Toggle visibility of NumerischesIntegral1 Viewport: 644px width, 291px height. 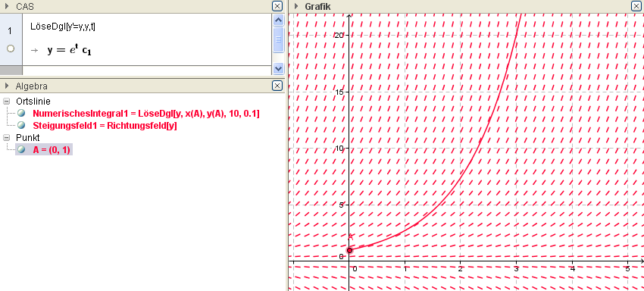21,113
